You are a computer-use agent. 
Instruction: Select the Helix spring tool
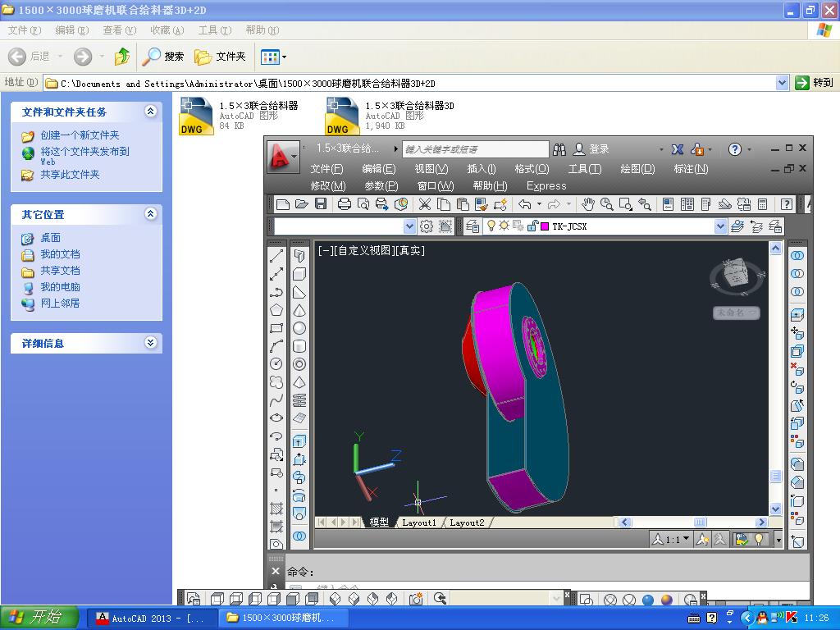299,400
